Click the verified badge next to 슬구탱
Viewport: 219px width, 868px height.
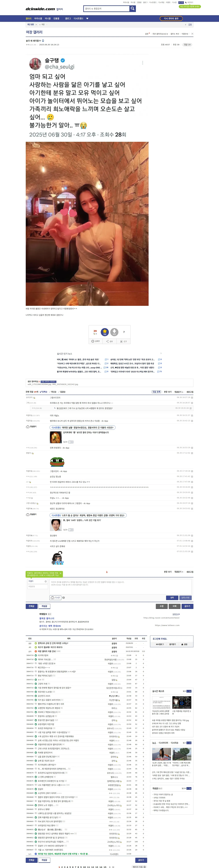tap(63, 60)
